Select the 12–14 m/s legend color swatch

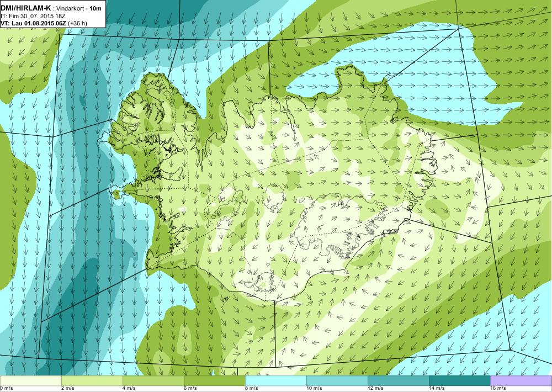coord(399,381)
